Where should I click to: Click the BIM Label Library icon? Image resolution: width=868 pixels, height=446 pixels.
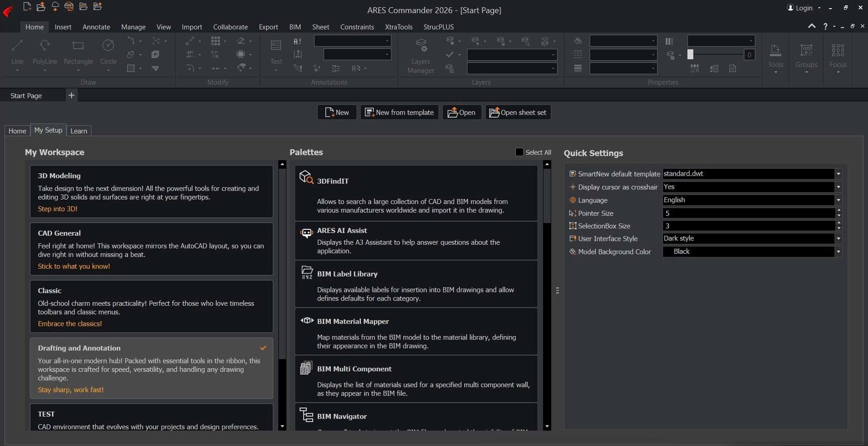307,272
